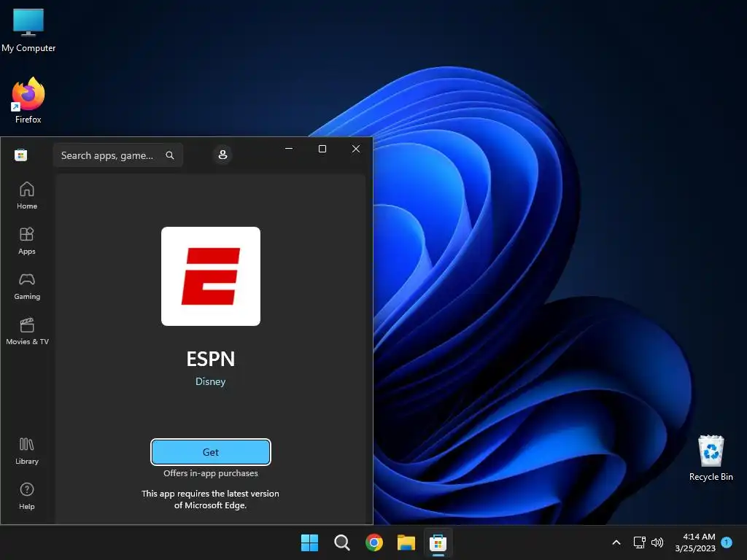Open the clock and date flyout
The image size is (747, 560).
695,542
